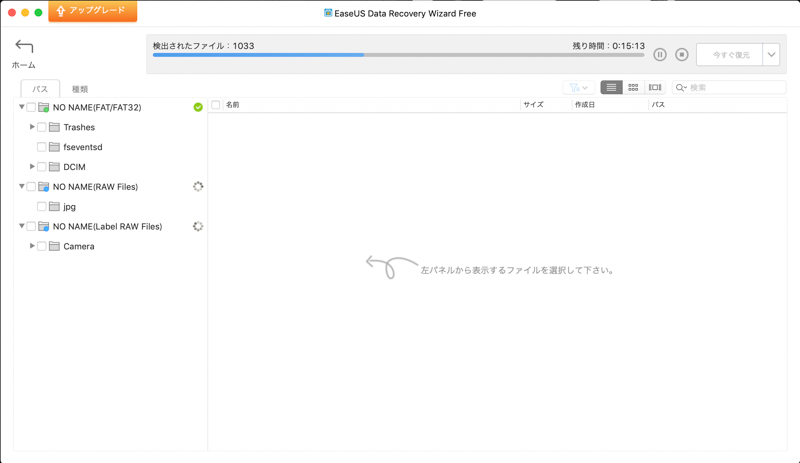Image resolution: width=800 pixels, height=463 pixels.
Task: Switch to grid thumbnail view
Action: (x=633, y=88)
